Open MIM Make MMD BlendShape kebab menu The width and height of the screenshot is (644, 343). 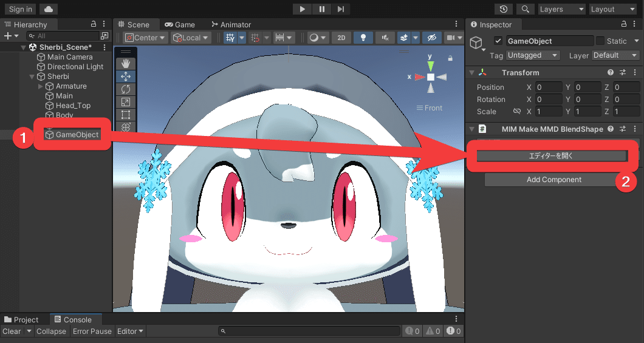[x=635, y=129]
